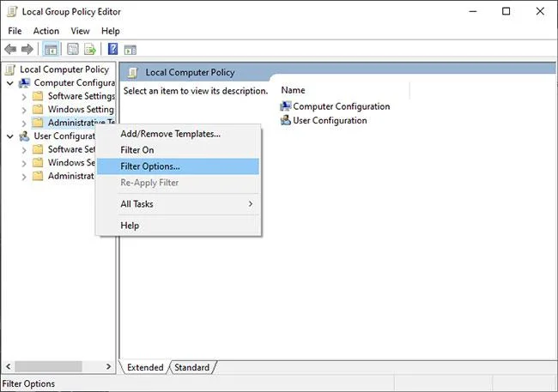
Task: Minimize the Local Group Policy Editor window
Action: [x=473, y=11]
